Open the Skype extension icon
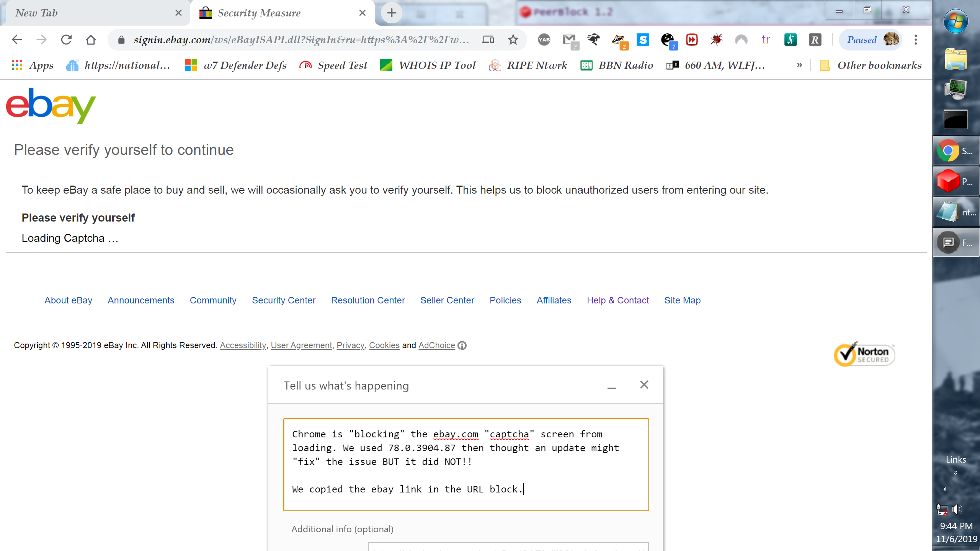Image resolution: width=980 pixels, height=551 pixels. 643,39
